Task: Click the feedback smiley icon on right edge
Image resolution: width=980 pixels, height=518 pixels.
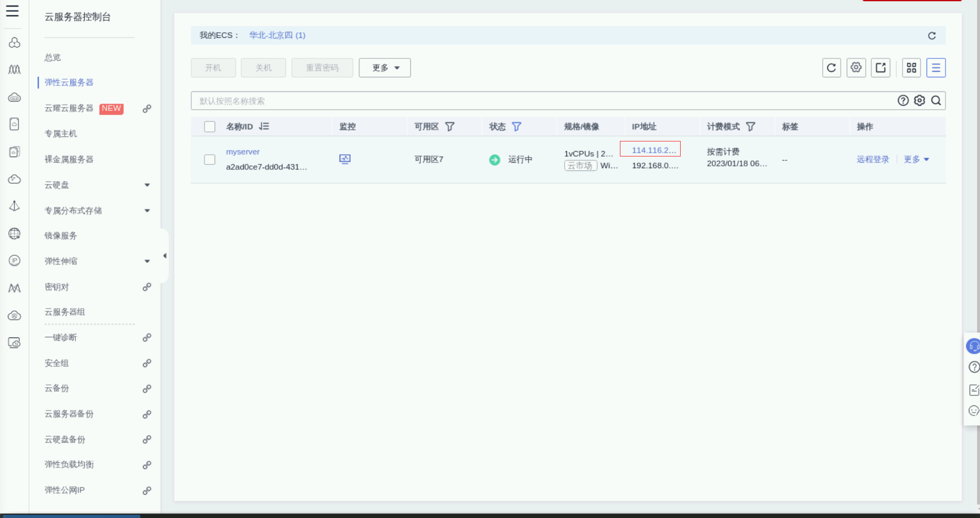Action: pos(974,411)
